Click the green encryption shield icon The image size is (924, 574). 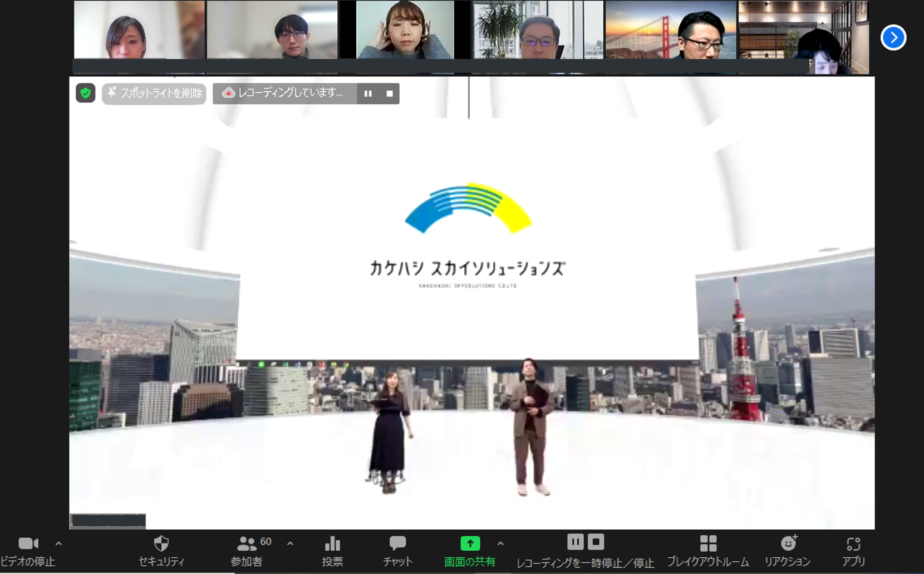(x=85, y=93)
